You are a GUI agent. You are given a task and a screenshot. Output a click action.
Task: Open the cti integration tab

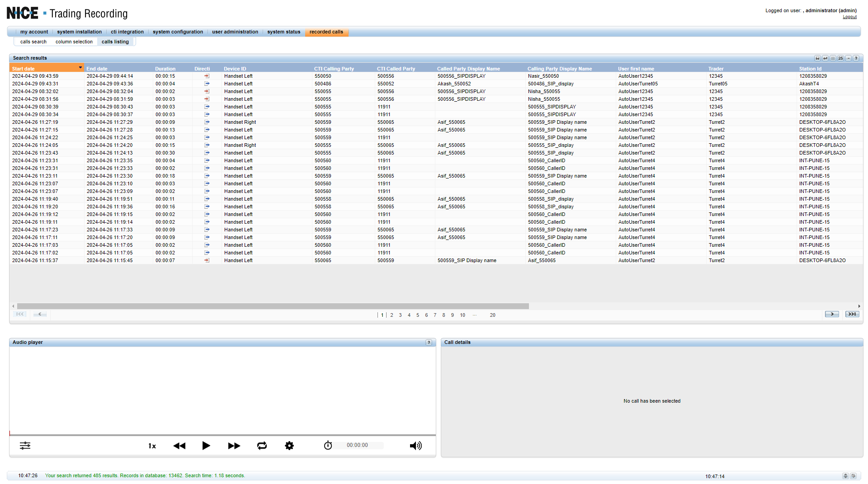[127, 32]
